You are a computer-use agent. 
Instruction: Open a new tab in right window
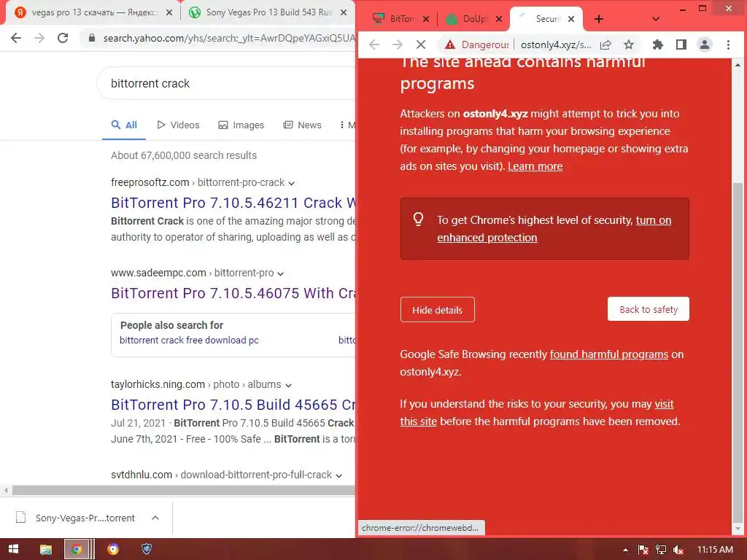[x=599, y=19]
